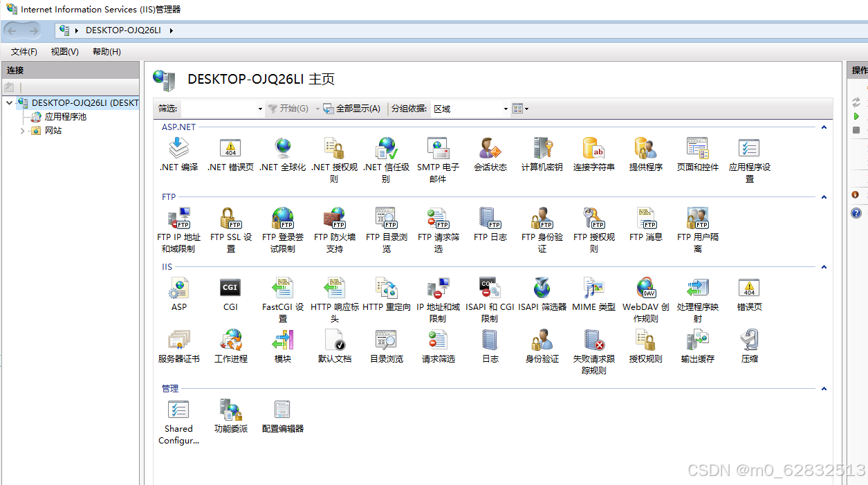Click the help icon in 操作 pane

856,213
